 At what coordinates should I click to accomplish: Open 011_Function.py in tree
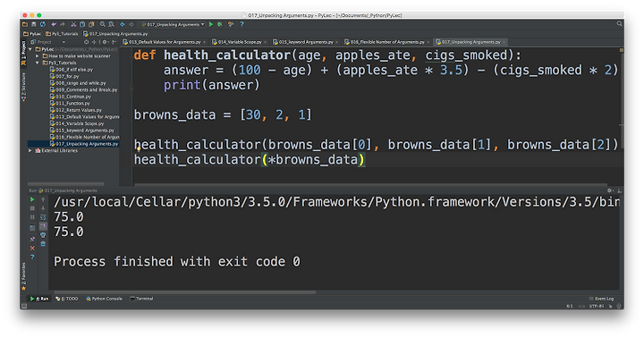pyautogui.click(x=70, y=103)
